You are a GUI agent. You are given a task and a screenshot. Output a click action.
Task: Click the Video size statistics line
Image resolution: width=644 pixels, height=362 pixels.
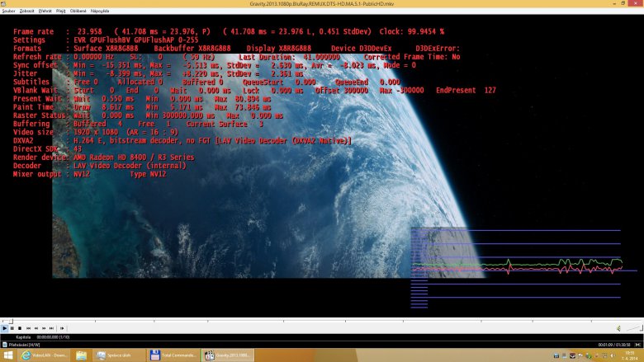pos(95,133)
